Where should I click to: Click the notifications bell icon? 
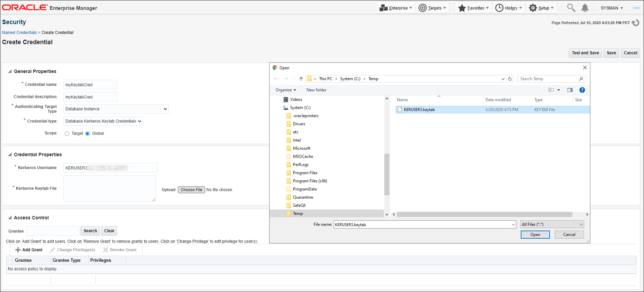point(585,8)
